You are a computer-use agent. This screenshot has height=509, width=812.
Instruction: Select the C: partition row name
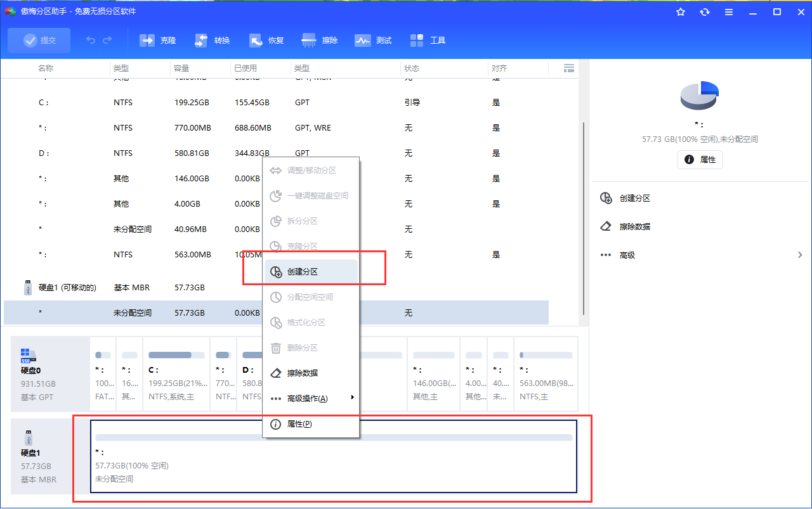tap(44, 103)
